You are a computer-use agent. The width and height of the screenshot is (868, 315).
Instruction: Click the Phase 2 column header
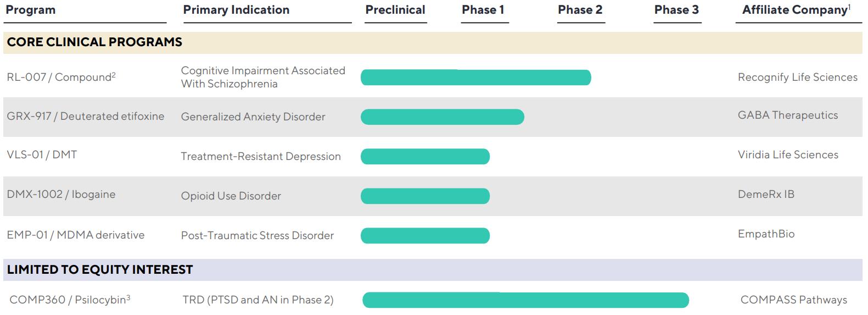pyautogui.click(x=580, y=10)
